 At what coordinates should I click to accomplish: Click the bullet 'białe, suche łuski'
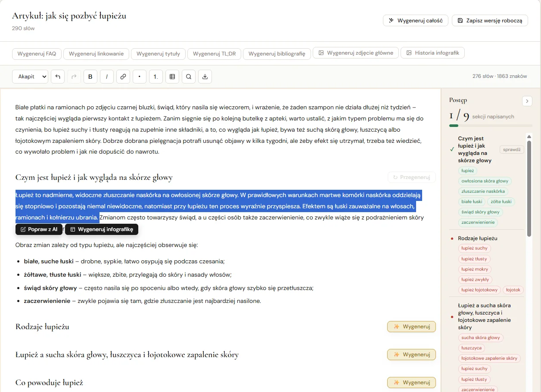click(49, 261)
